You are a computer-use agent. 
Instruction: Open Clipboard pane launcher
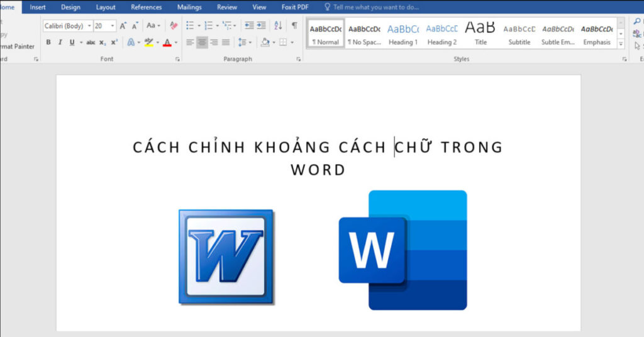click(x=36, y=59)
